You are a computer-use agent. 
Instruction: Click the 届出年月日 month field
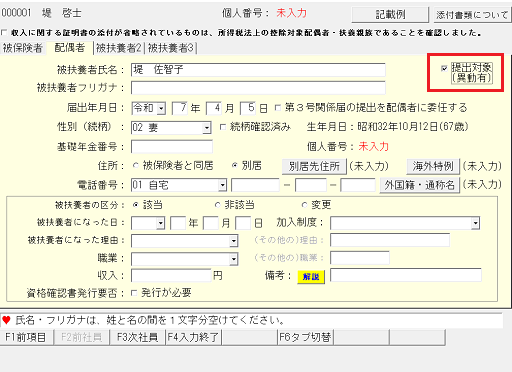[x=214, y=108]
